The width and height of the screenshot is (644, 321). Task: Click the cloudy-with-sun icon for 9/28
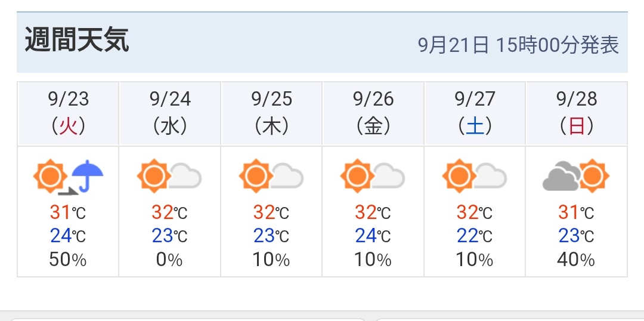coord(576,177)
